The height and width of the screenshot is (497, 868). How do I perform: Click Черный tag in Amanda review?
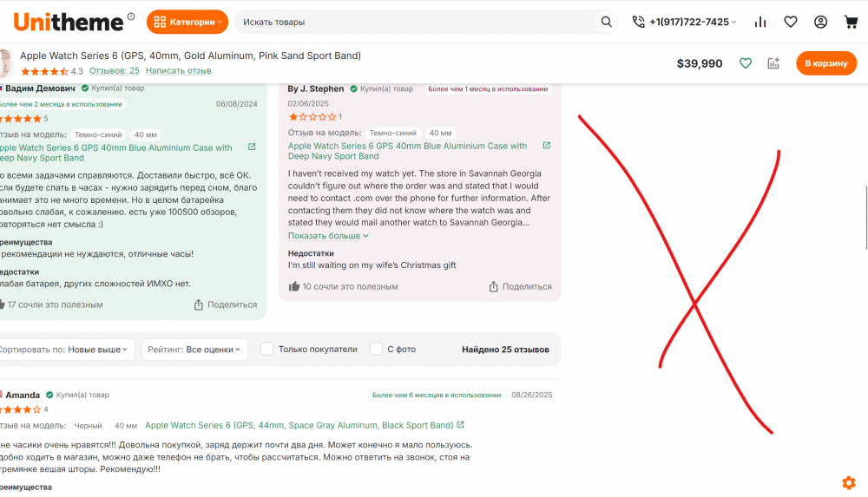click(88, 426)
